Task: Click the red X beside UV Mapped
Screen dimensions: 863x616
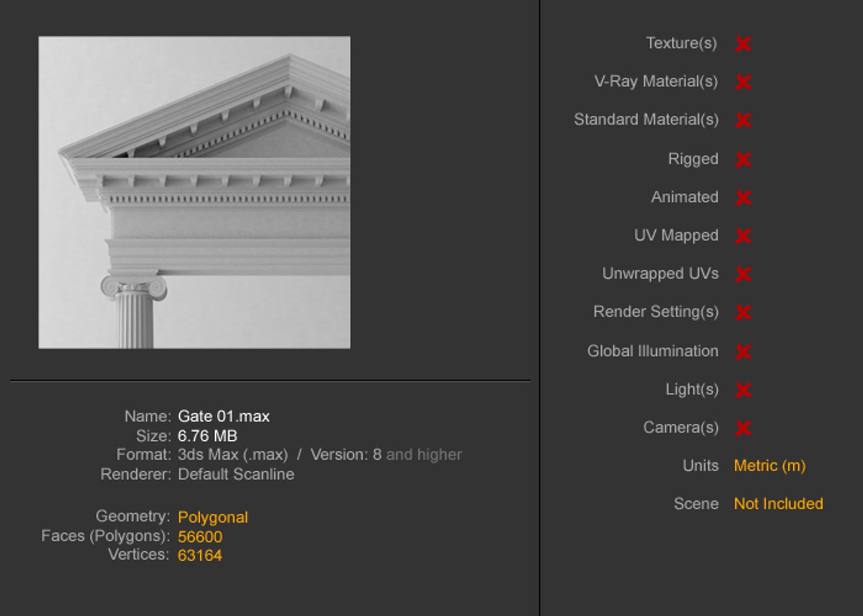Action: (x=743, y=236)
